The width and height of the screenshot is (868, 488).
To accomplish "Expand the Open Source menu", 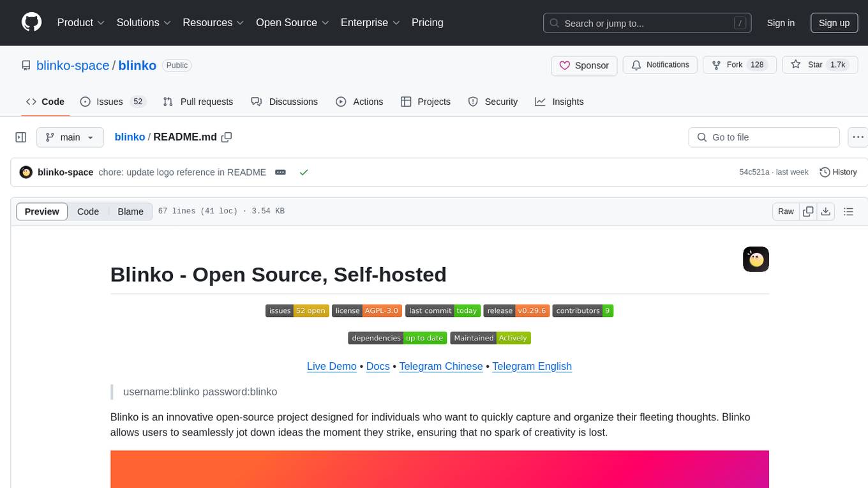I will [292, 22].
